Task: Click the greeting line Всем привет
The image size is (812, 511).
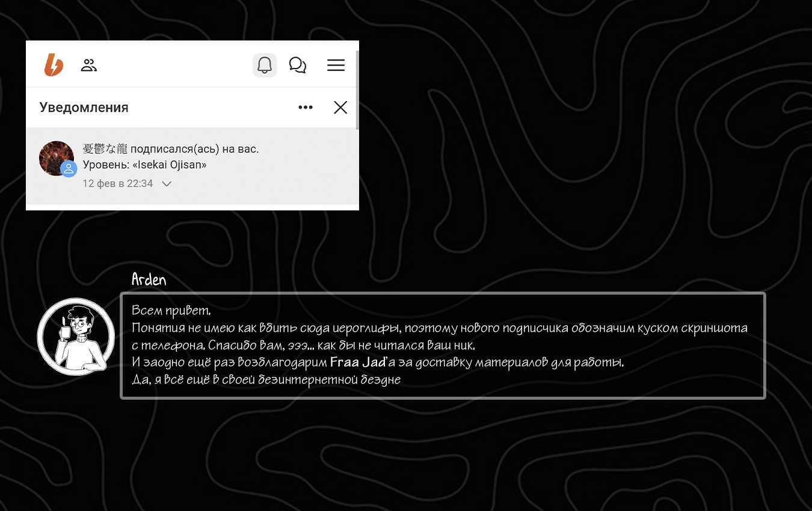Action: point(171,311)
